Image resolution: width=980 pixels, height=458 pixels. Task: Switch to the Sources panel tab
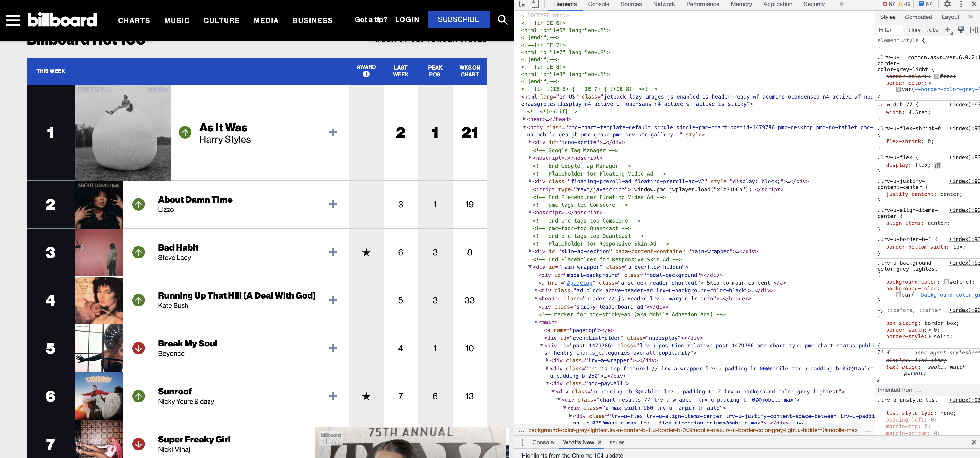coord(631,4)
